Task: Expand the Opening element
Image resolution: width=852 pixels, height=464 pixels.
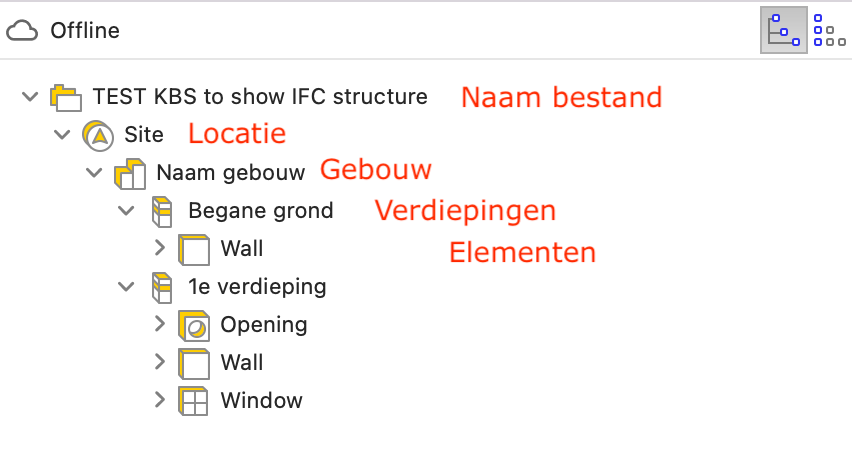Action: [159, 324]
